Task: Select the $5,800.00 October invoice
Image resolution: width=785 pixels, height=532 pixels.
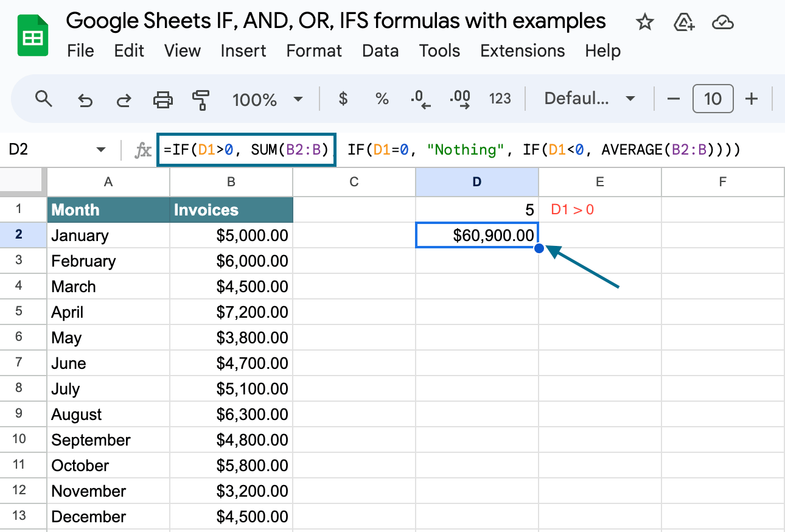Action: (x=231, y=465)
